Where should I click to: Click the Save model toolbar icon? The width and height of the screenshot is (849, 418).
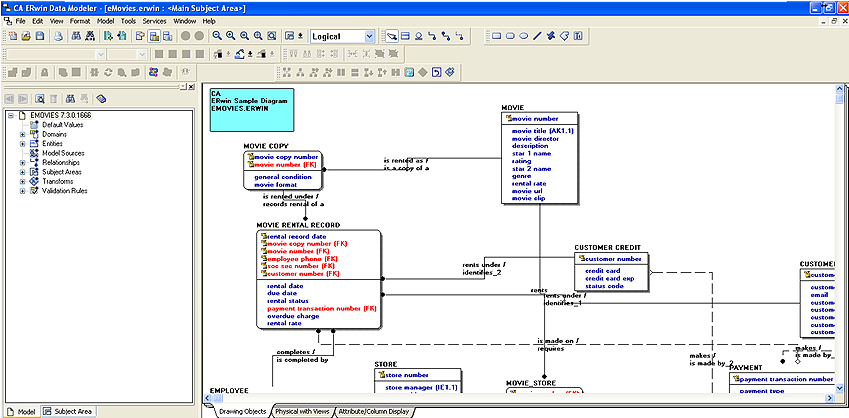pyautogui.click(x=40, y=36)
